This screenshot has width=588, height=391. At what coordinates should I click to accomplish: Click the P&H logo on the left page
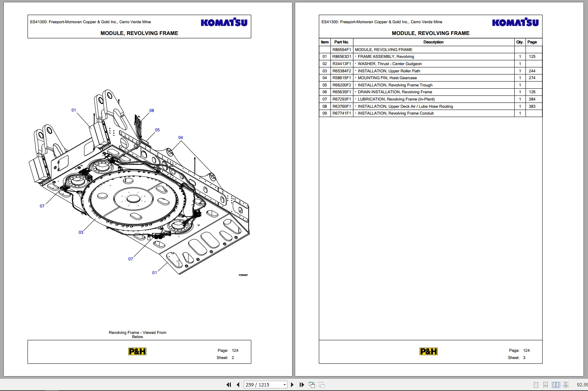point(137,351)
